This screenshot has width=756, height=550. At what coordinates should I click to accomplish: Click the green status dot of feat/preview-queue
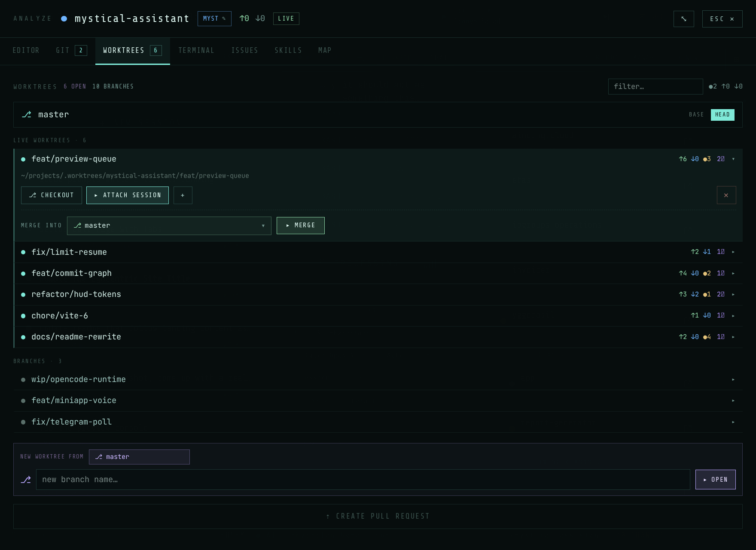click(23, 159)
